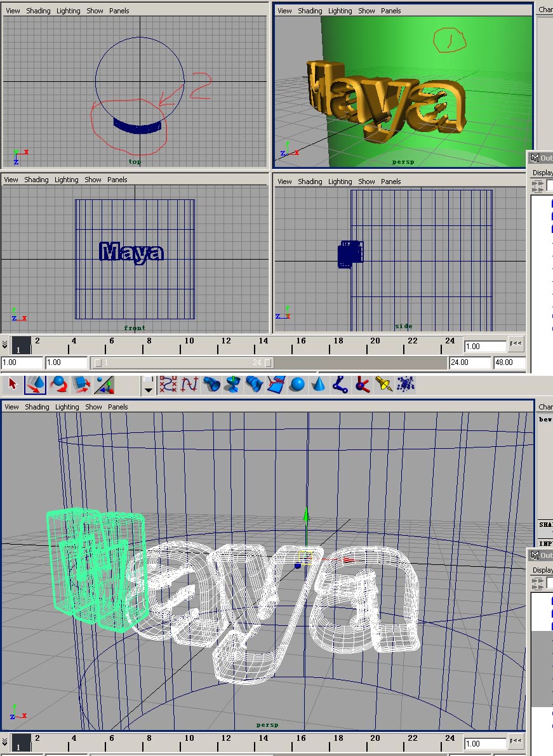Create a NURBS cone from the shelf
553x756 pixels.
pyautogui.click(x=319, y=385)
